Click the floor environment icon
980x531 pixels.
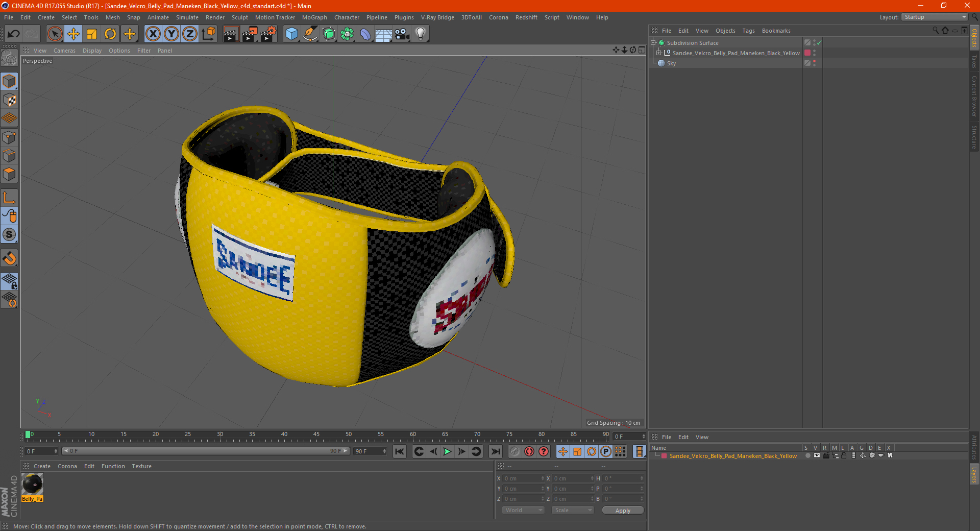(x=383, y=34)
